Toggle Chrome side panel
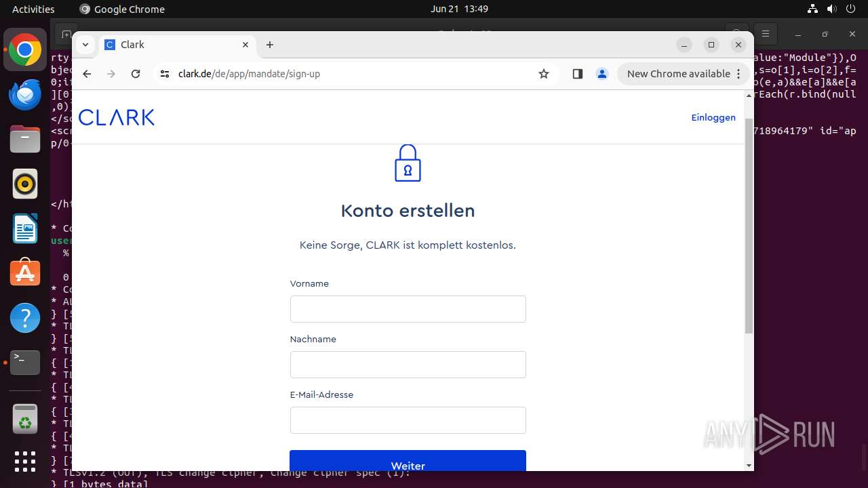The height and width of the screenshot is (488, 868). (x=578, y=74)
